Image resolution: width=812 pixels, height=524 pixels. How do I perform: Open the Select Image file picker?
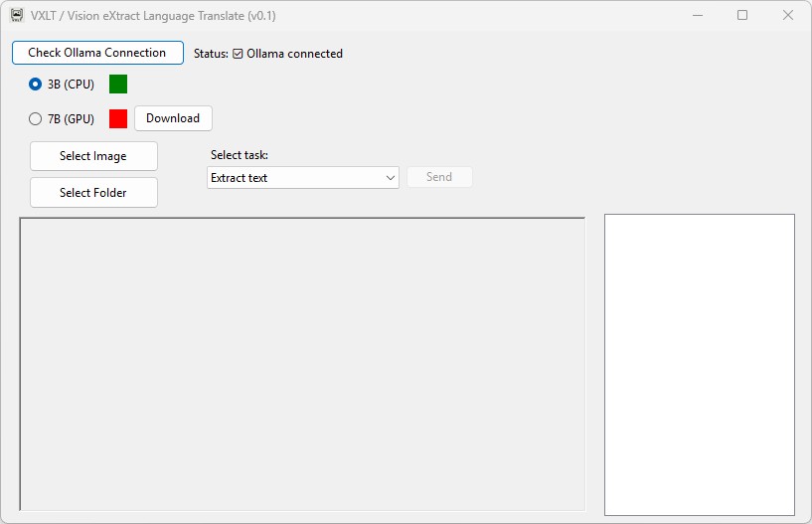93,156
